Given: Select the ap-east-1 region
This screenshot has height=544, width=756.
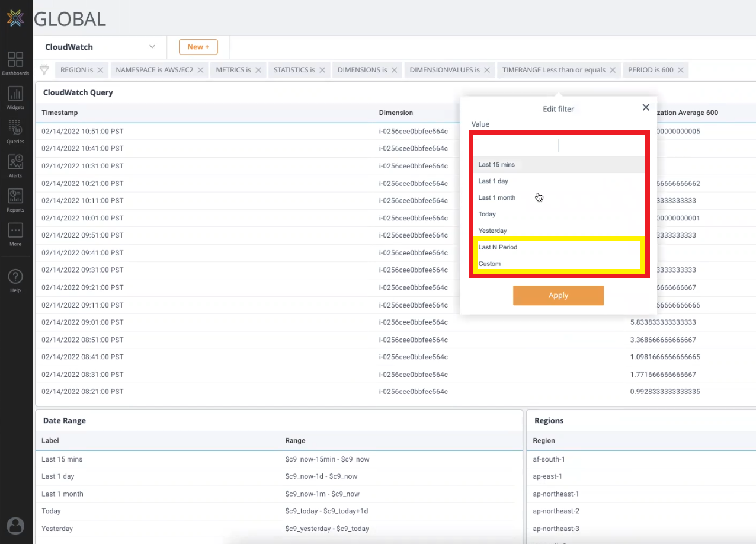Looking at the screenshot, I should click(x=547, y=476).
